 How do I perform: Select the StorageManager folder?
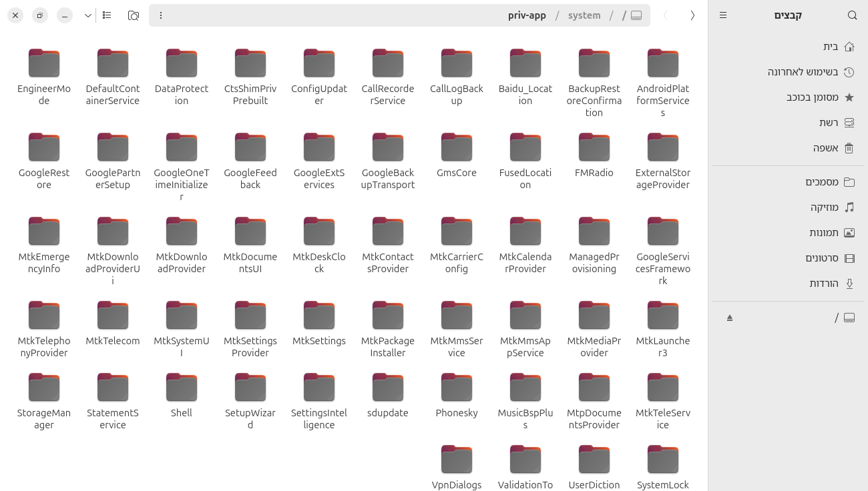[x=44, y=402]
